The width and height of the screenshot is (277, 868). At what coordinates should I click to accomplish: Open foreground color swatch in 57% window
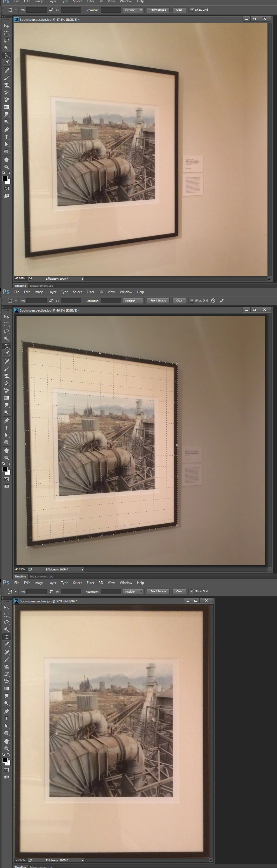5,760
